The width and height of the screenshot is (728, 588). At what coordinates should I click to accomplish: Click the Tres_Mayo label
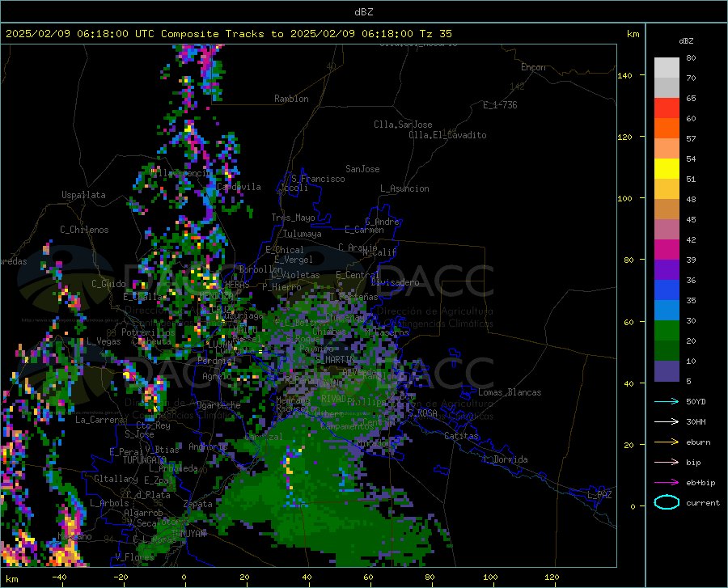click(x=293, y=218)
